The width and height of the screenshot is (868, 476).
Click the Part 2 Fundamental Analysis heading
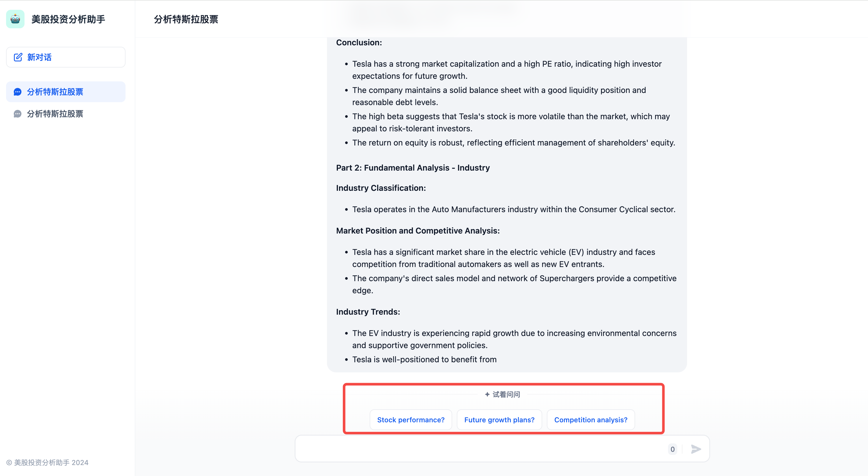click(413, 168)
